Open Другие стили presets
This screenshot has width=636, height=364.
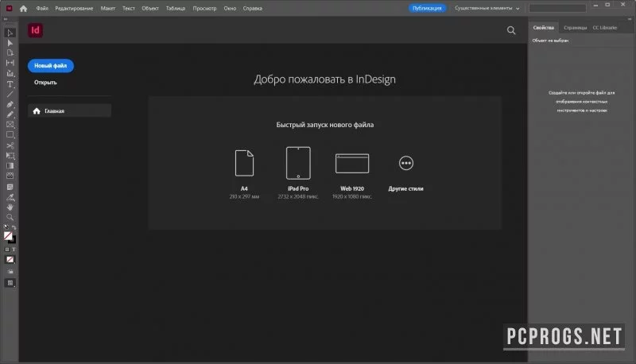coord(405,173)
